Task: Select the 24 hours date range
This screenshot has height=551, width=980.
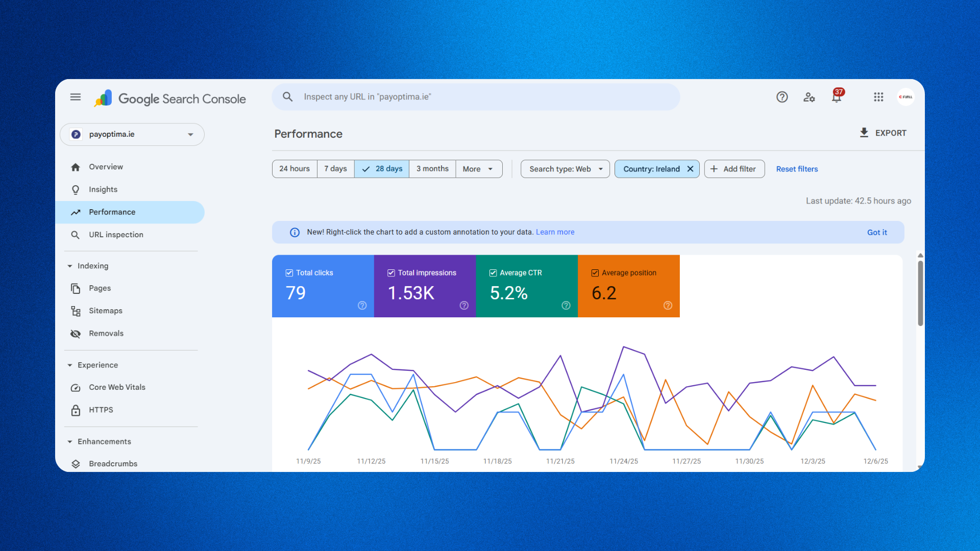Action: click(x=295, y=169)
